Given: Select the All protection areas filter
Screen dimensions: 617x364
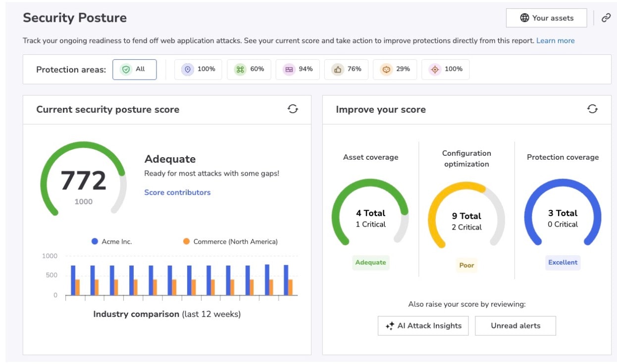Looking at the screenshot, I should pos(134,69).
